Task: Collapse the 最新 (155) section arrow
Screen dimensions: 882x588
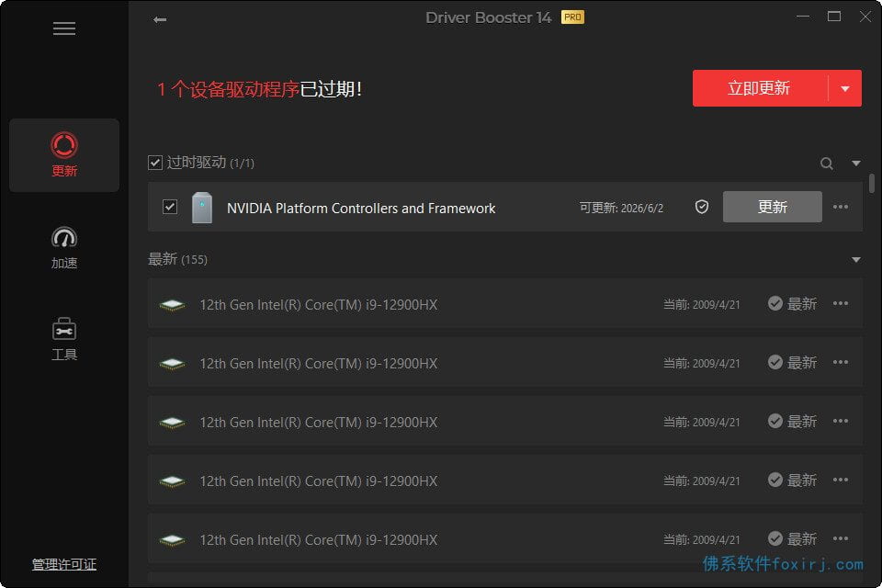Action: point(856,259)
